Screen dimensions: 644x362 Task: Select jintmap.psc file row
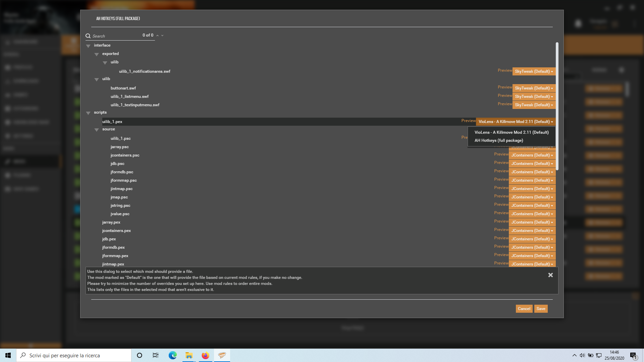coord(121,189)
